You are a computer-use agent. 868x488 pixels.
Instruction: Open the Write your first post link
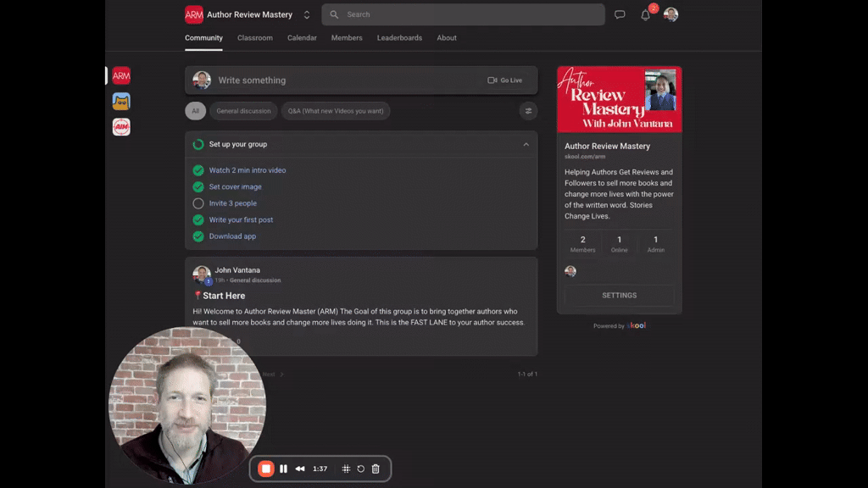(x=241, y=219)
